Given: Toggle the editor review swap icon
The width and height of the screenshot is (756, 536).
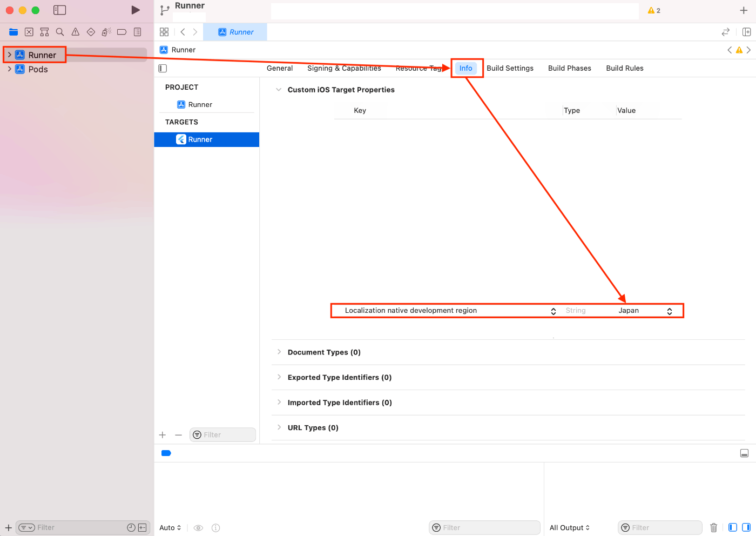Looking at the screenshot, I should click(x=726, y=32).
